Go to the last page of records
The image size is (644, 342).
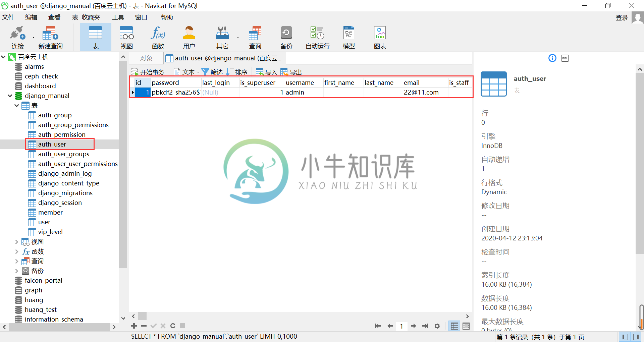(425, 326)
